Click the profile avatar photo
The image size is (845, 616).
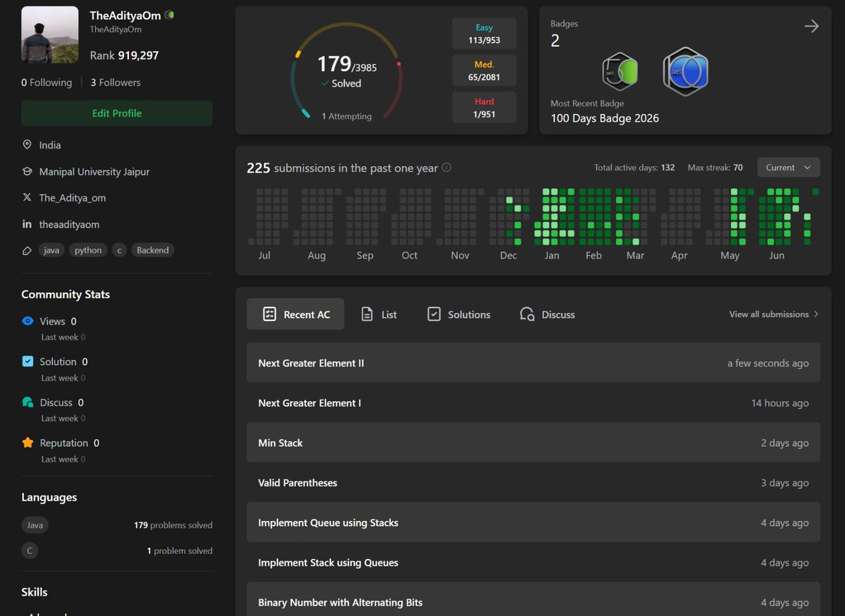[50, 34]
